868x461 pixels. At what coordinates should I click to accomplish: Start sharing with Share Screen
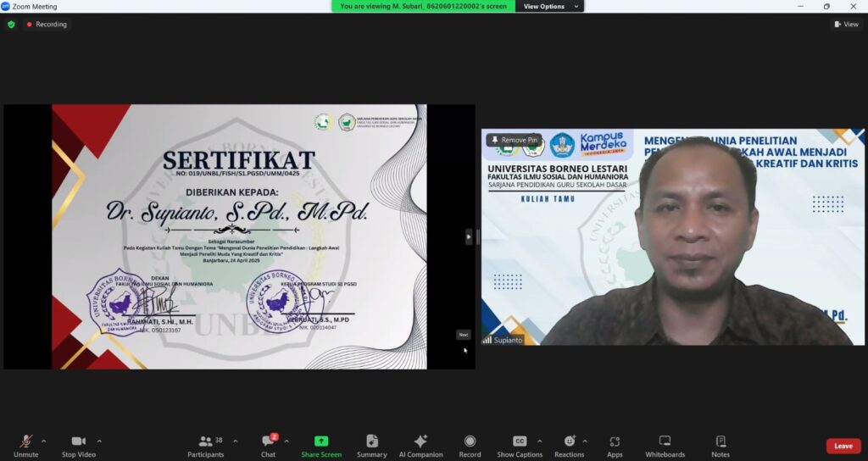[x=321, y=446]
